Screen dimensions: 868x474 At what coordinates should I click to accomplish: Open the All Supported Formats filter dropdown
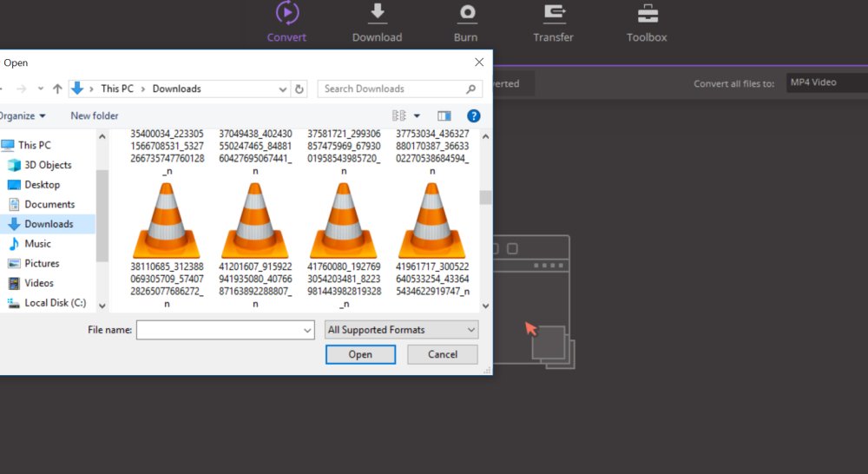coord(401,330)
